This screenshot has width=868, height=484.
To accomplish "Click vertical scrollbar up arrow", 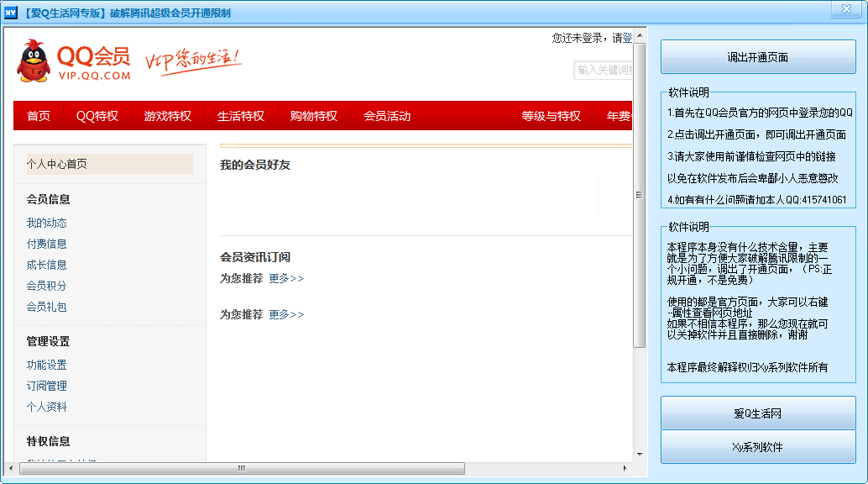I will point(640,35).
